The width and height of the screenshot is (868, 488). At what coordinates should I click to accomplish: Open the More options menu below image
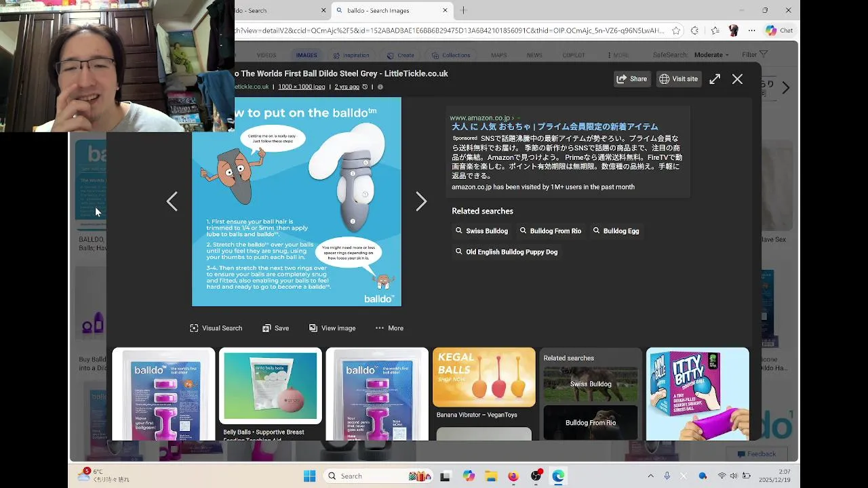coord(389,328)
